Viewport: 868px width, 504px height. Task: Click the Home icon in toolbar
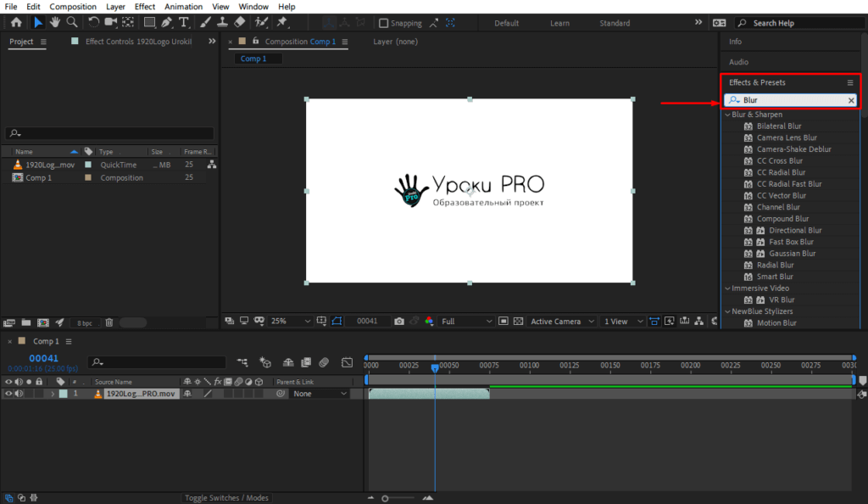(x=16, y=22)
